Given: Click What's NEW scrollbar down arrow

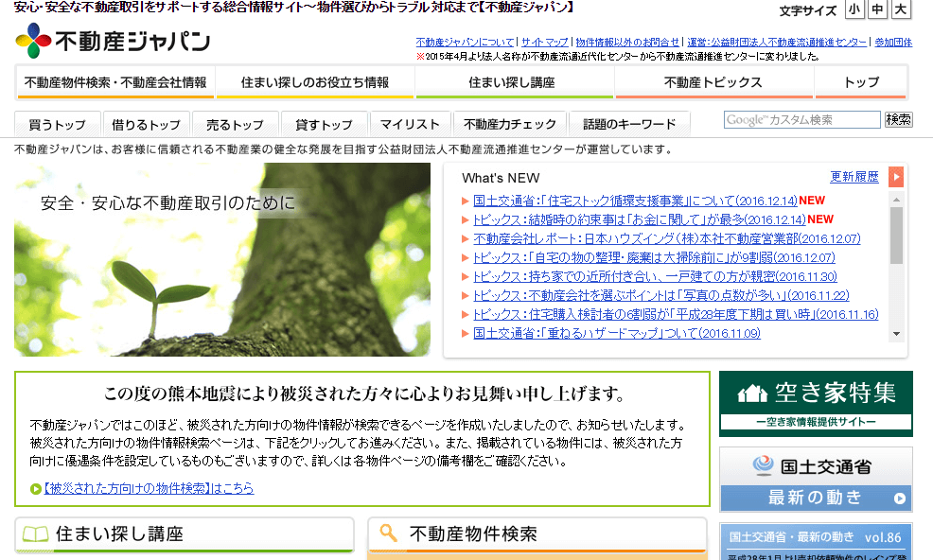Looking at the screenshot, I should pyautogui.click(x=896, y=334).
